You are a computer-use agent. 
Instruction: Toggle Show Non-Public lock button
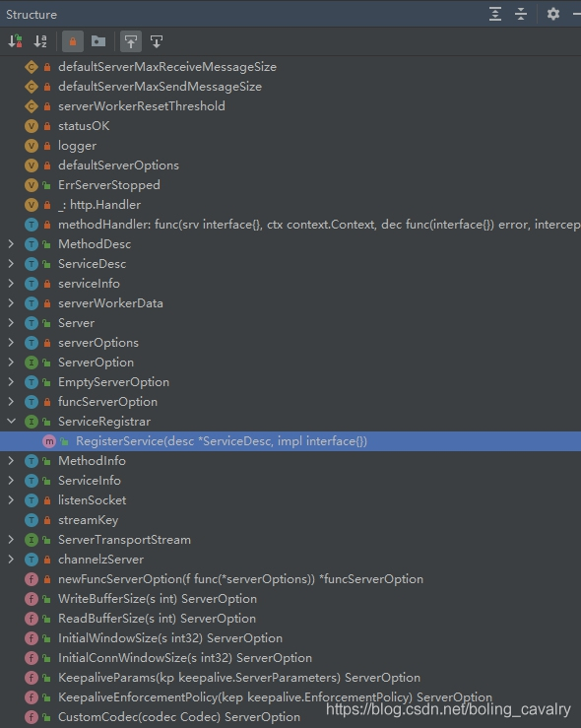pos(73,41)
